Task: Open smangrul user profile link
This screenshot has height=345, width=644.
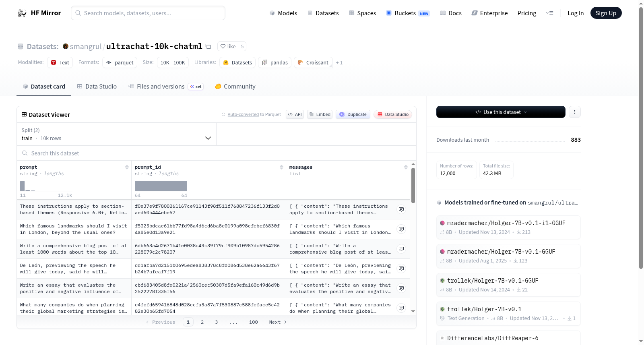Action: coord(86,46)
